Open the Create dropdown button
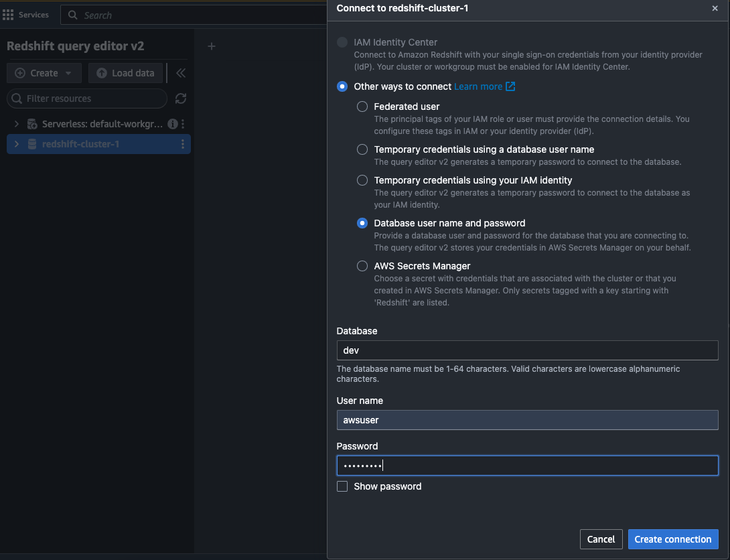 (44, 73)
